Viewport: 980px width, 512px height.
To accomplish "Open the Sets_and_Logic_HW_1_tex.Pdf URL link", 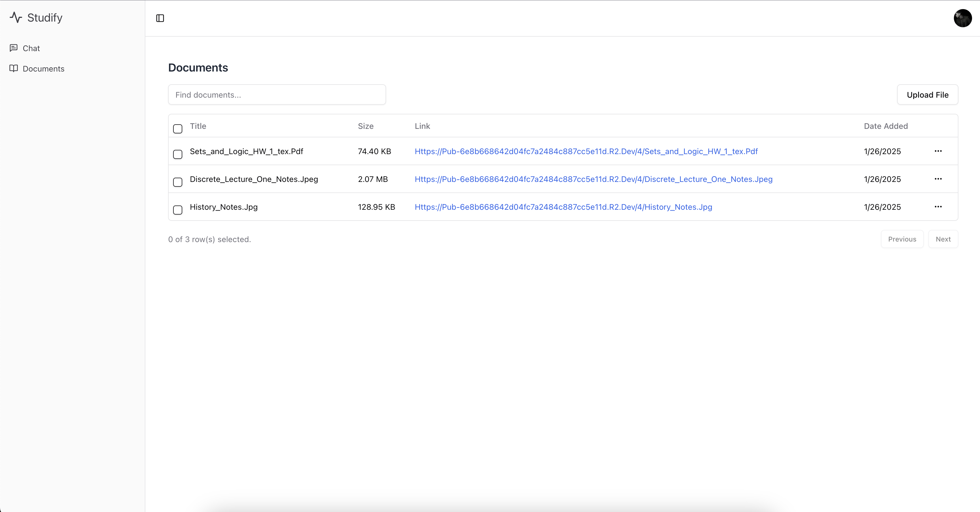I will [586, 151].
